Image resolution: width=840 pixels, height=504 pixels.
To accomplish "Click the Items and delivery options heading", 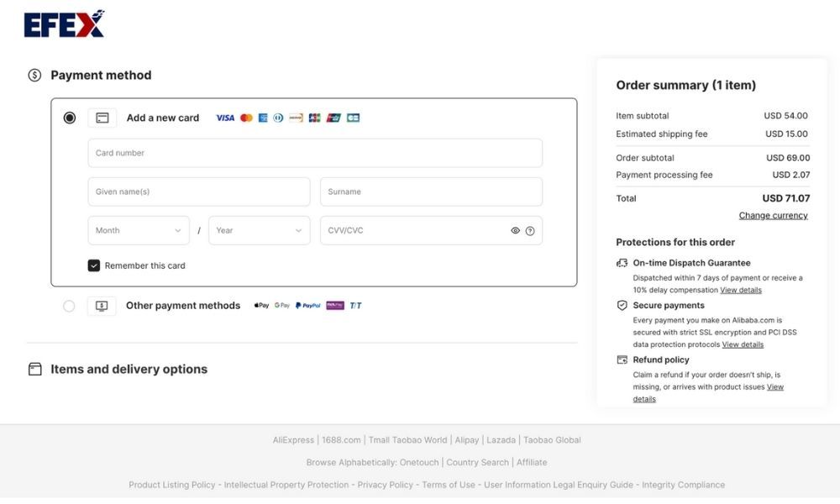I will (x=129, y=369).
